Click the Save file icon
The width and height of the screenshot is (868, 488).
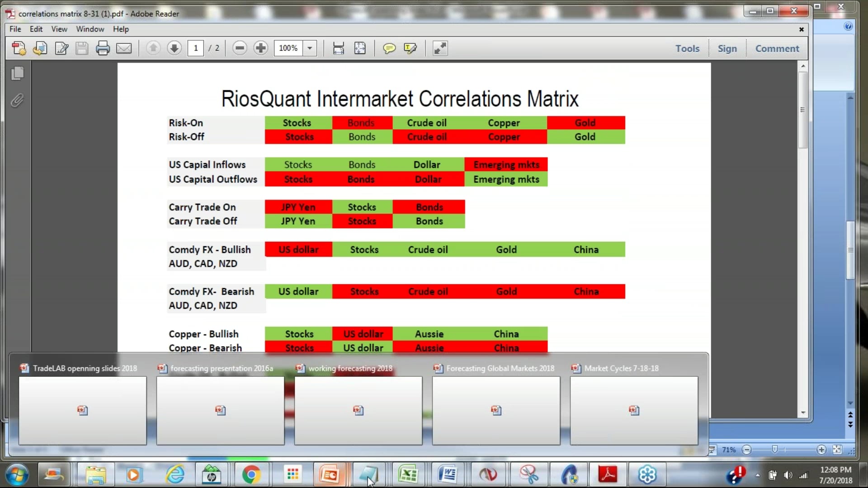(x=82, y=48)
